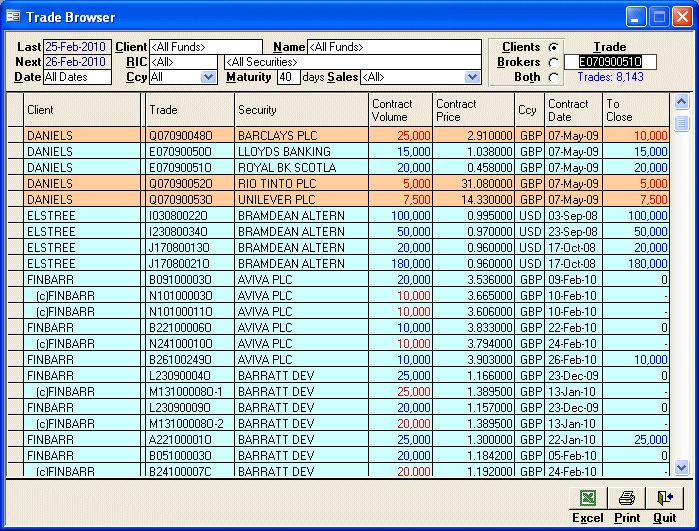Minimize the Trade Browser window
Viewport: 699px width, 531px height.
(636, 17)
